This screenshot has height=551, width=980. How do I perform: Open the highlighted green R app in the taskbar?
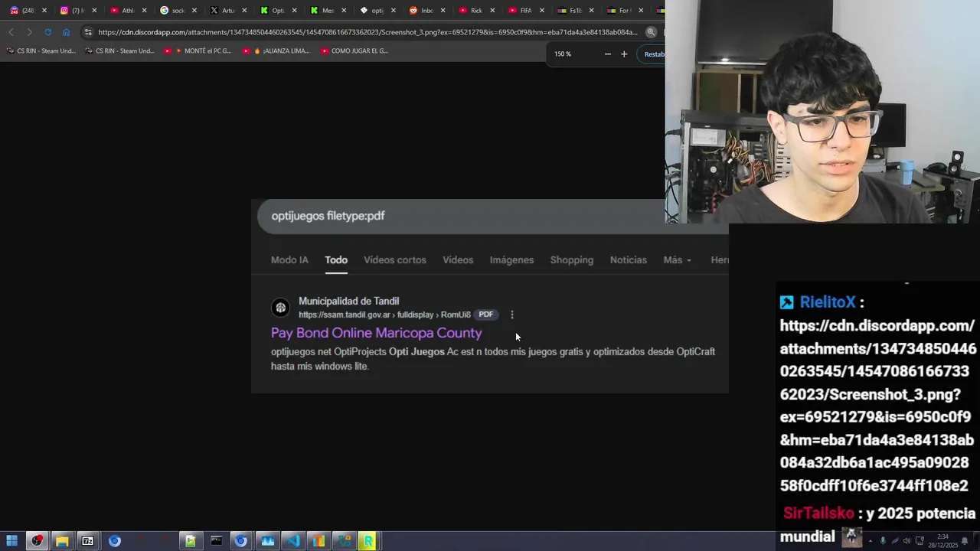click(368, 541)
